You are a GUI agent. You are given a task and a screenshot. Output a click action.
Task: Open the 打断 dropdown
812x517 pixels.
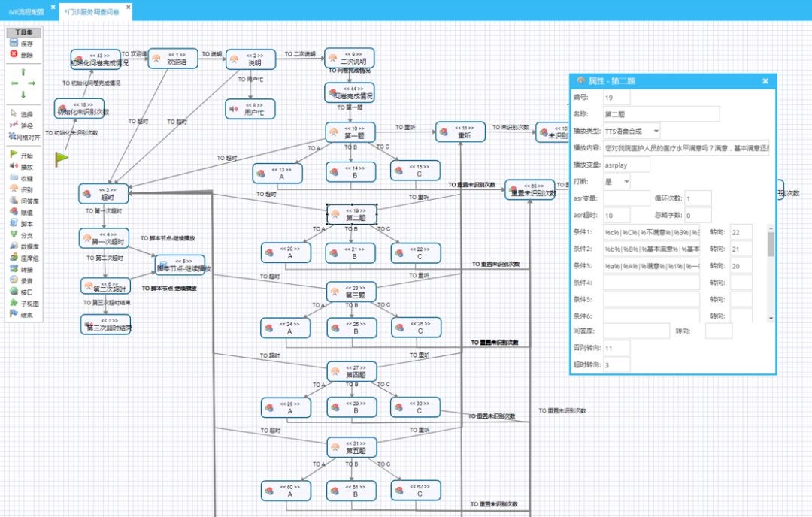tap(626, 181)
